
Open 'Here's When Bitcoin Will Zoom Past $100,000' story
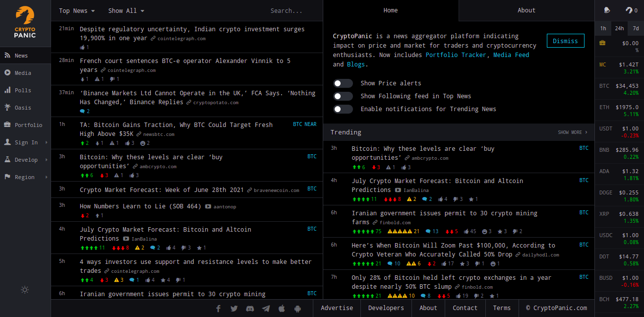453,250
